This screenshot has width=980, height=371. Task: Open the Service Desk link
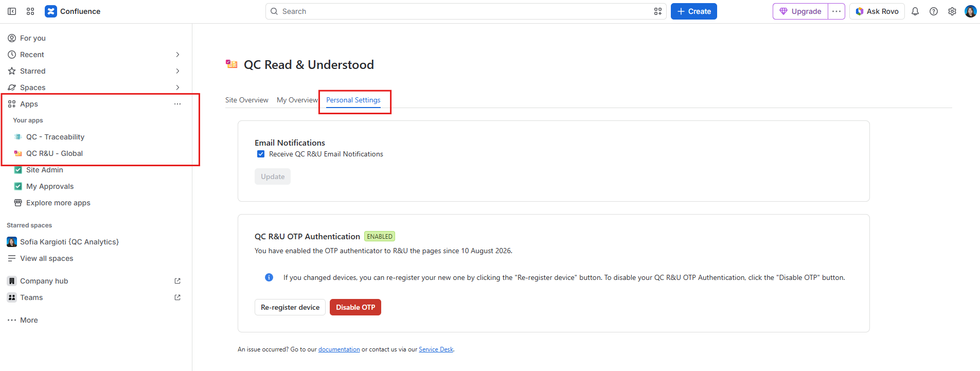(x=436, y=349)
